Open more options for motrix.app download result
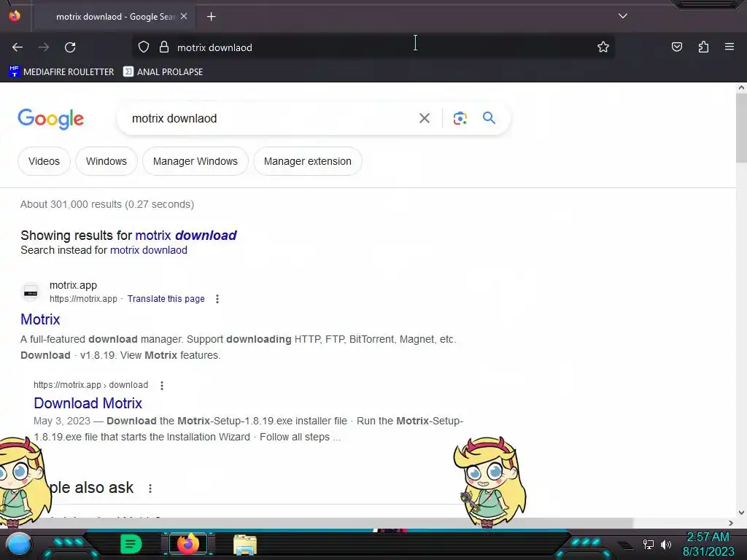 tap(162, 385)
